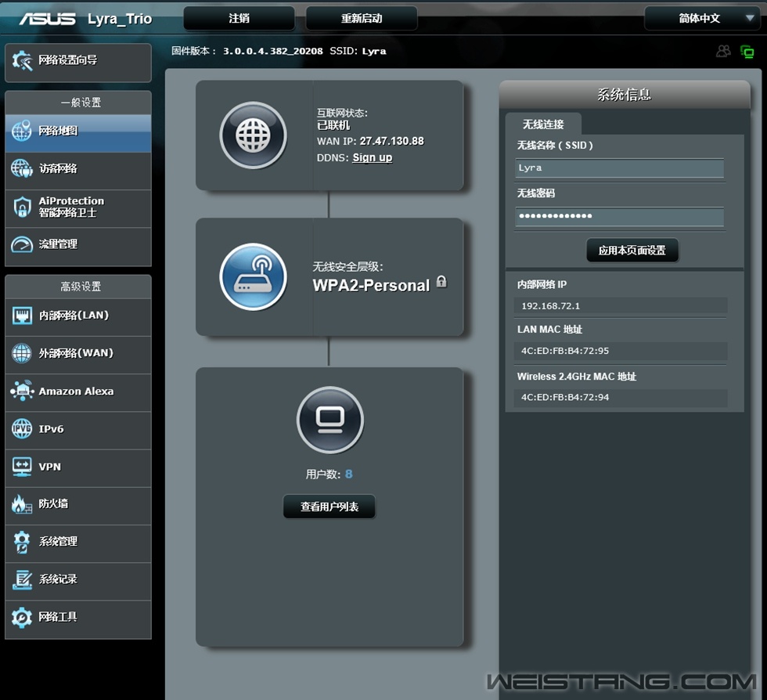Select the 无线连接 tab

pyautogui.click(x=543, y=124)
